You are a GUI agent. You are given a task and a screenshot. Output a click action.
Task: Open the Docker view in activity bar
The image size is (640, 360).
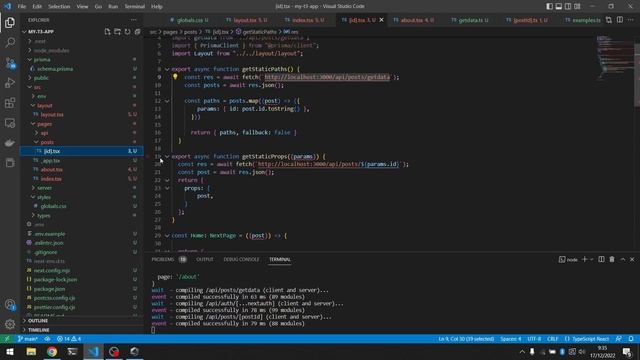tap(10, 143)
